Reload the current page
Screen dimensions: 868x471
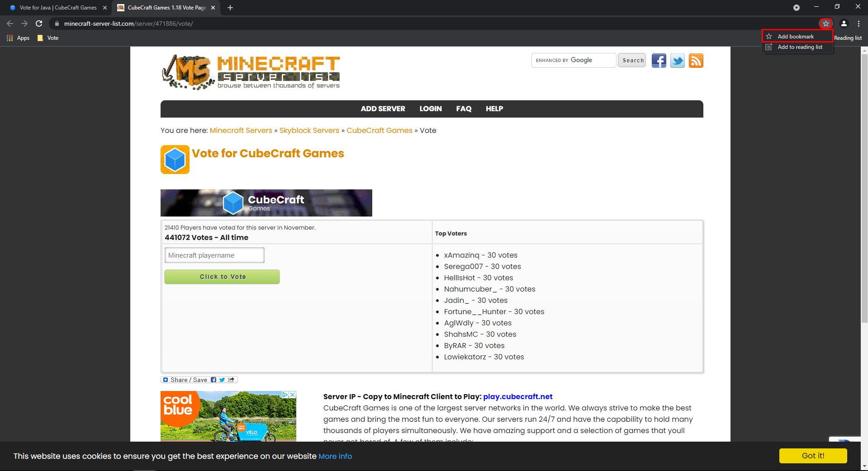pos(39,24)
